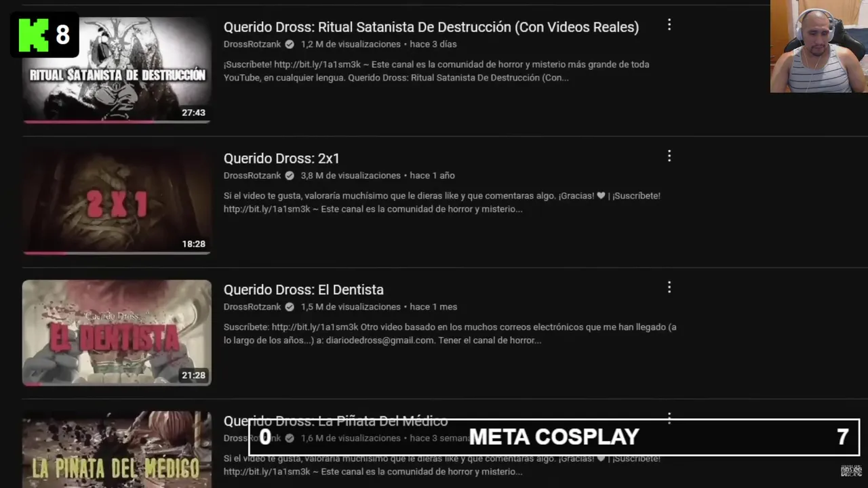Click description of 2x1 video
The height and width of the screenshot is (488, 868).
(x=442, y=203)
